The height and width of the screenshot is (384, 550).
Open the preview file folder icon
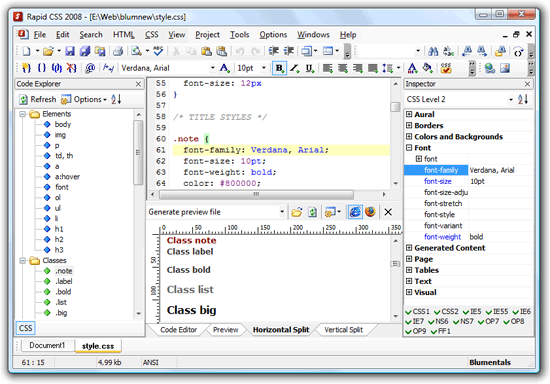297,212
